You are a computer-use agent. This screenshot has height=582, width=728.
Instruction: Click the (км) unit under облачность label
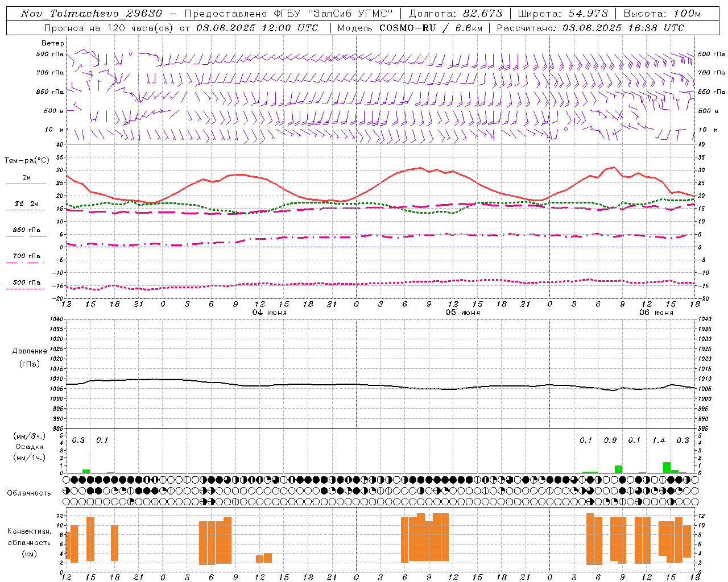pos(29,554)
